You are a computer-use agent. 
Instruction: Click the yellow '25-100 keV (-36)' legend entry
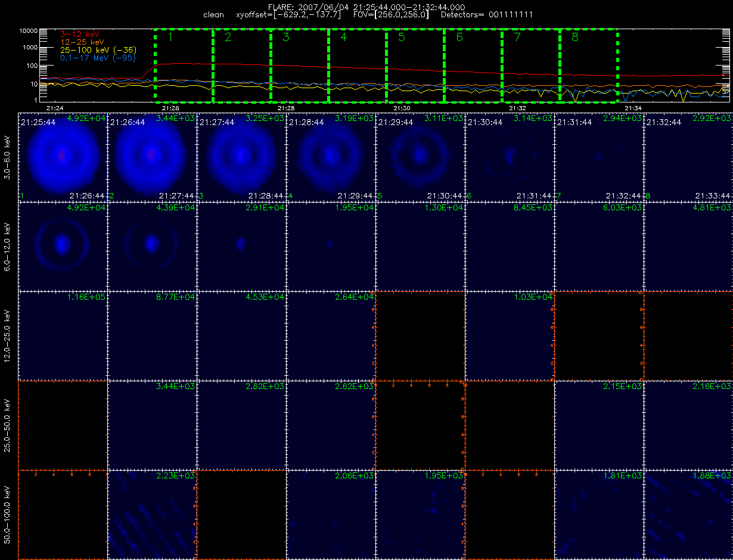(97, 51)
